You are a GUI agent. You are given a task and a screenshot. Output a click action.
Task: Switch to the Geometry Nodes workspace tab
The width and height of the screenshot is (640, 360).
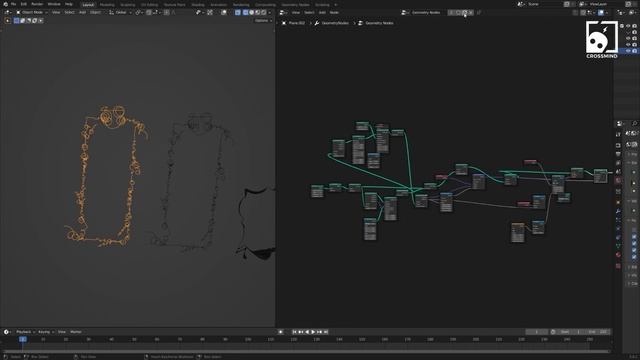tap(296, 4)
